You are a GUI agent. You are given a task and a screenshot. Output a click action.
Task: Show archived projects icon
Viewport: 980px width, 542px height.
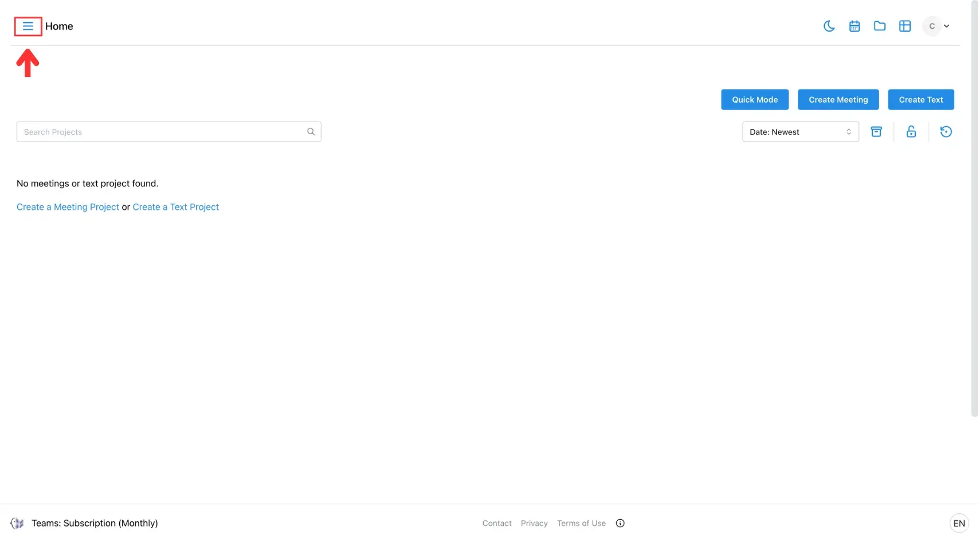coord(876,132)
